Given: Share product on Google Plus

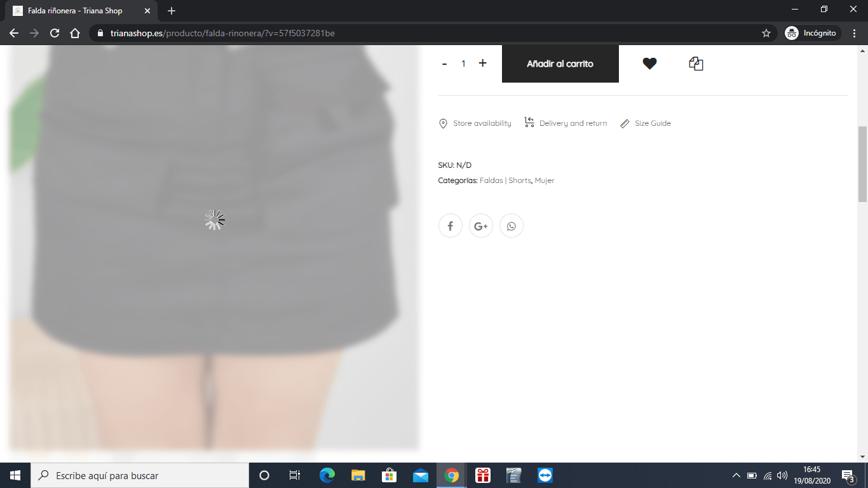Looking at the screenshot, I should (481, 226).
